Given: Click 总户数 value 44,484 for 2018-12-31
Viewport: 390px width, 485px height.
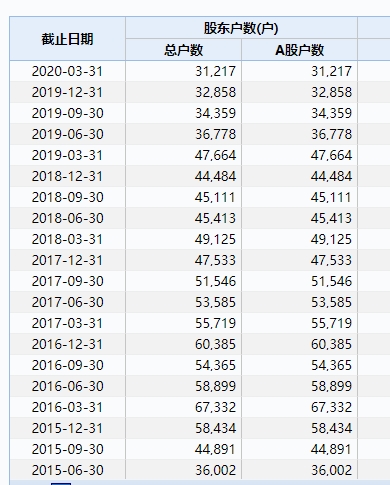Looking at the screenshot, I should [x=215, y=176].
